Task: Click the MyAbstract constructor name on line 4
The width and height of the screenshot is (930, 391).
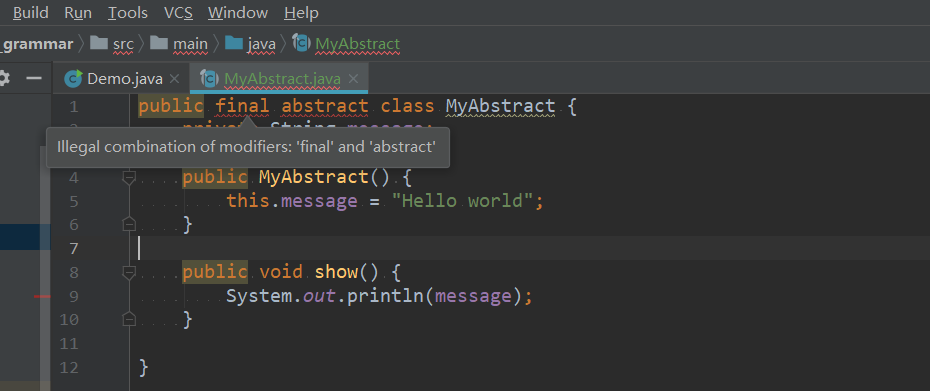Action: click(x=314, y=177)
